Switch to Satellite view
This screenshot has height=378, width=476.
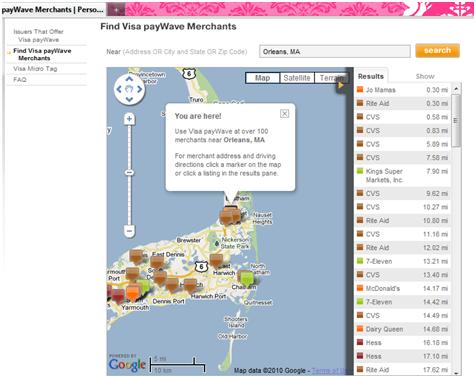297,78
